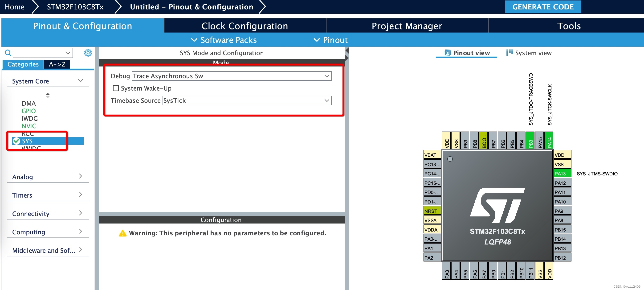Image resolution: width=644 pixels, height=290 pixels.
Task: Click the green PA13 pin
Action: click(x=562, y=173)
